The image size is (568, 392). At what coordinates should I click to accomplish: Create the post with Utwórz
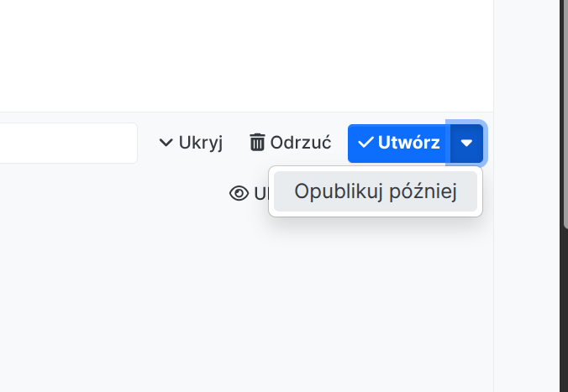pyautogui.click(x=399, y=144)
